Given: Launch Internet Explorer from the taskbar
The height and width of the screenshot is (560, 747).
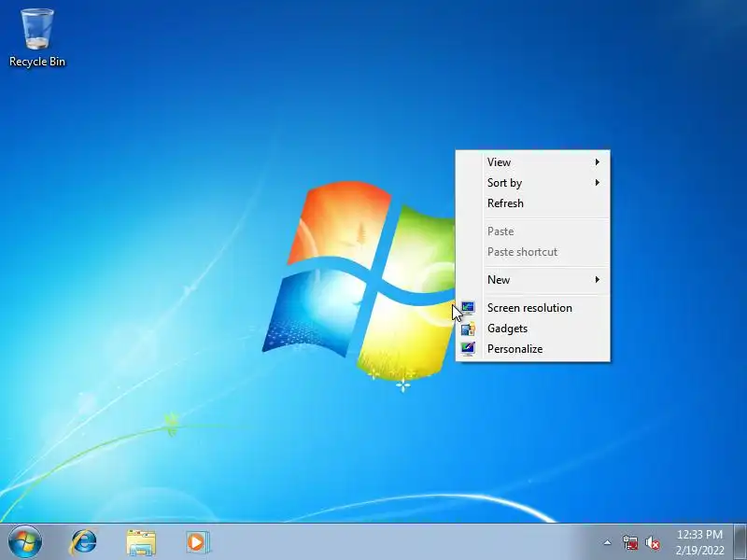Looking at the screenshot, I should click(83, 542).
